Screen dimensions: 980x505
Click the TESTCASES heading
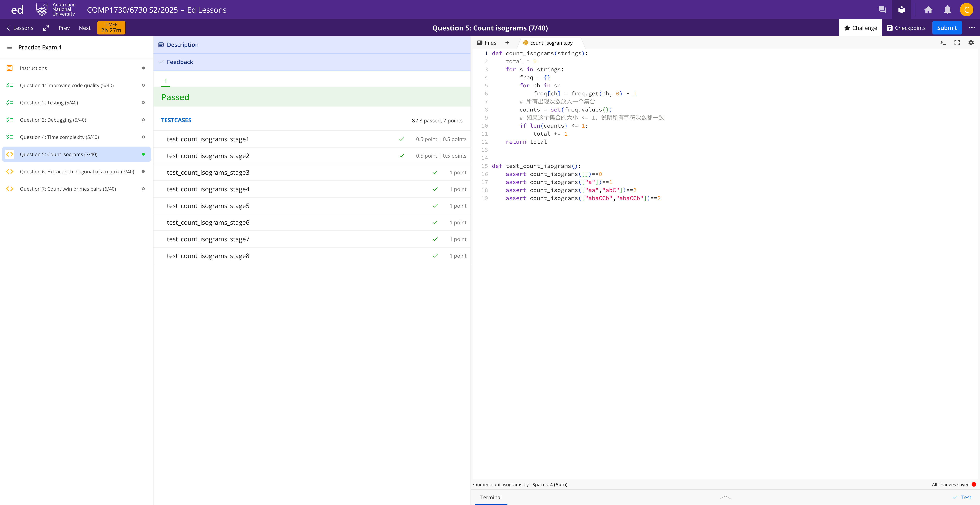coord(176,120)
